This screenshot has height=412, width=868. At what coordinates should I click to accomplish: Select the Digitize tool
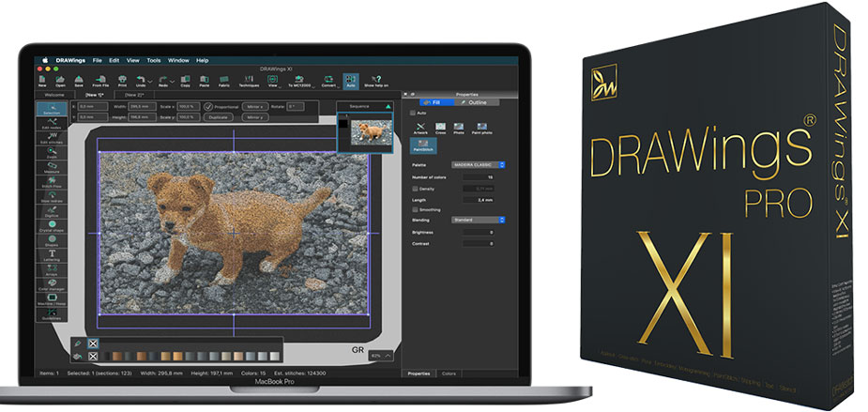(52, 212)
